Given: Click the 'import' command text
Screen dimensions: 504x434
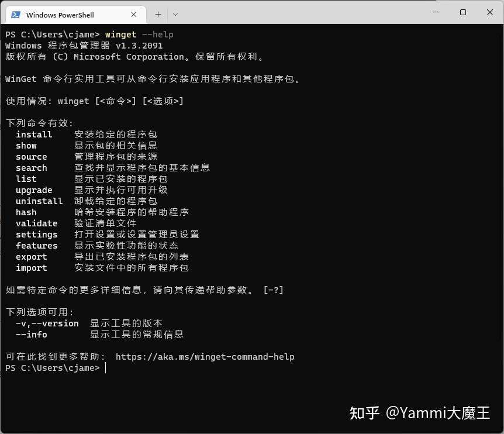Looking at the screenshot, I should pyautogui.click(x=32, y=268).
